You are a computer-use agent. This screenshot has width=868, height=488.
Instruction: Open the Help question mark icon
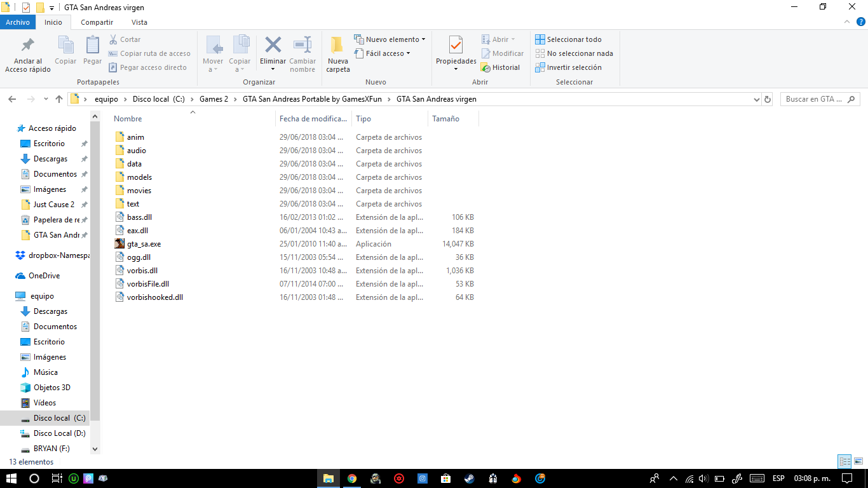[x=860, y=22]
